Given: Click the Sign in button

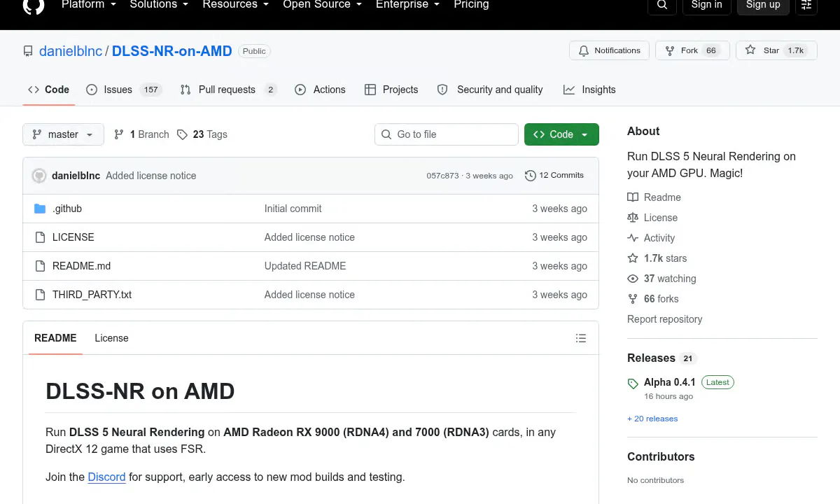Looking at the screenshot, I should click(706, 5).
